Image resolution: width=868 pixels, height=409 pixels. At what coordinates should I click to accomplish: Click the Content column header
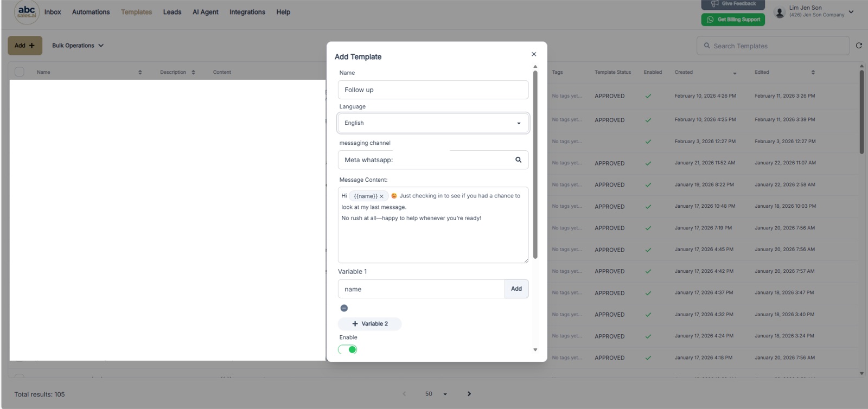coord(222,72)
